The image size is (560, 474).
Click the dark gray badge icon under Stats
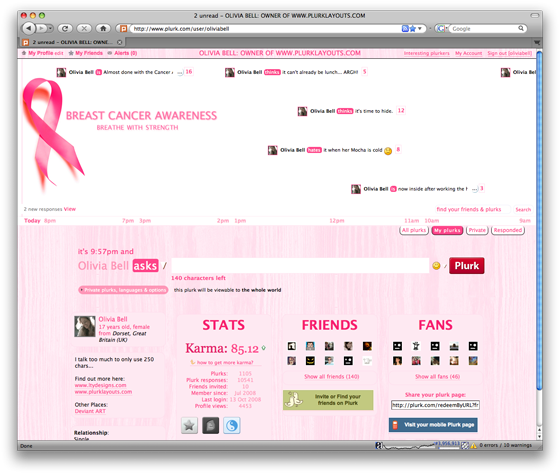click(210, 425)
